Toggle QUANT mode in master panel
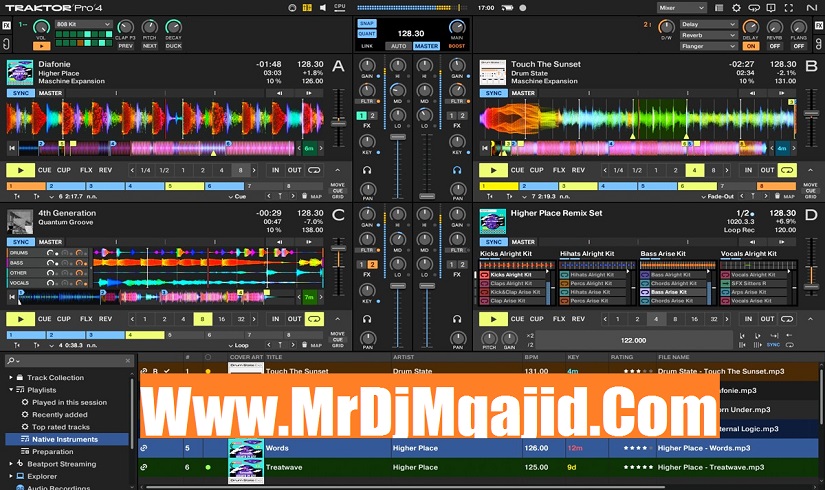Screen dimensions: 825x490 (366, 34)
